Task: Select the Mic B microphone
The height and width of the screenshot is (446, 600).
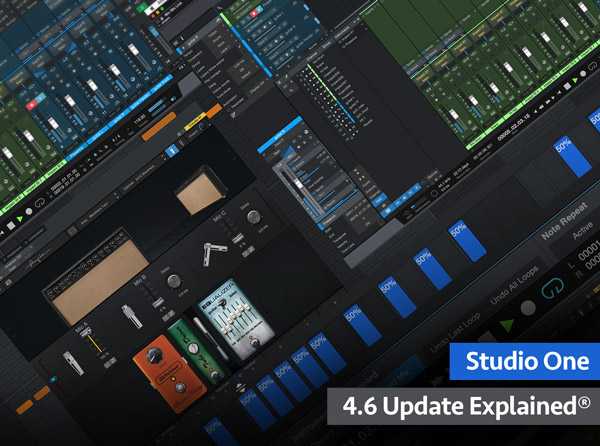Action: (132, 316)
